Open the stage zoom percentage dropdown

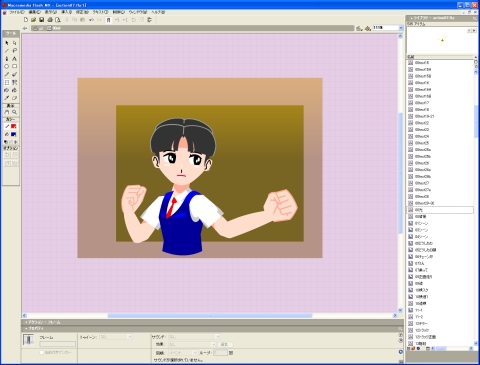tap(401, 28)
